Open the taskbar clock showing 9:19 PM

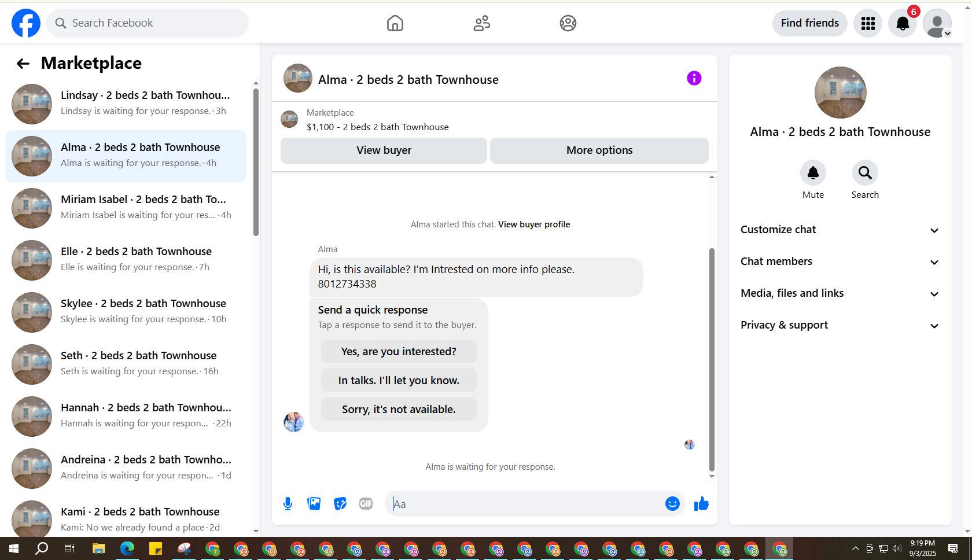(x=922, y=548)
